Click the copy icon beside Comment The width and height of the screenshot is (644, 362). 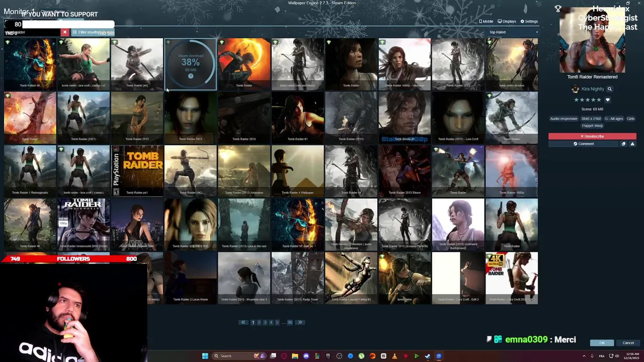point(623,144)
